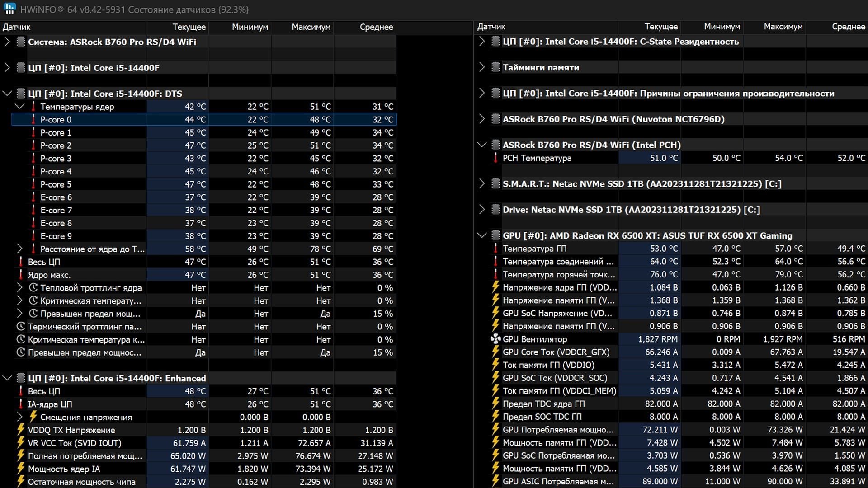Click clock icon beside Тепловой троттлинг ядра

tap(33, 287)
